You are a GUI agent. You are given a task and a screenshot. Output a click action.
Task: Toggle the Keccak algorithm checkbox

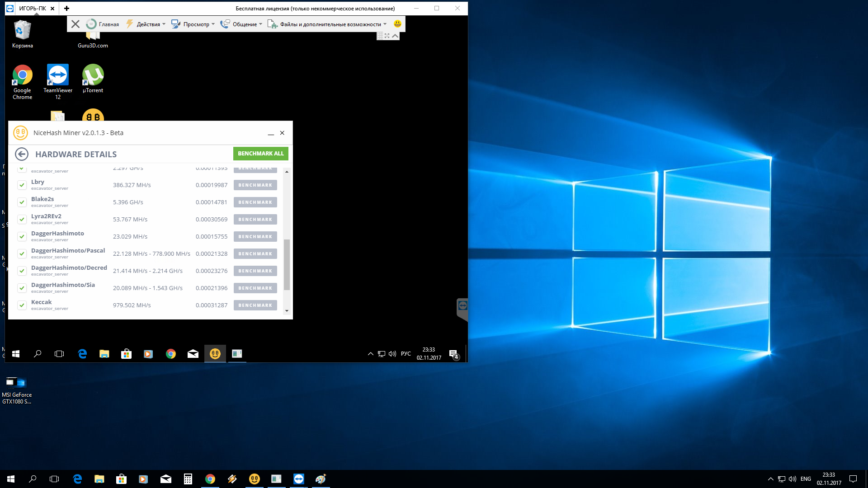(x=22, y=305)
